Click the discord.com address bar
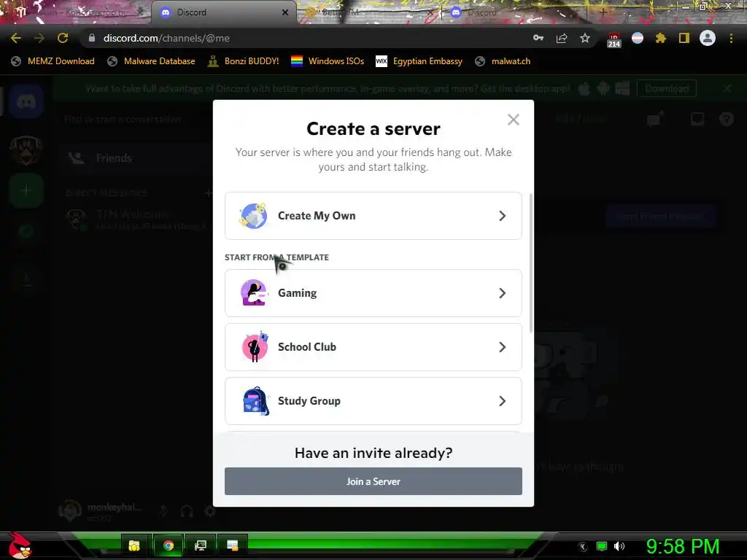The image size is (747, 560). 305,38
